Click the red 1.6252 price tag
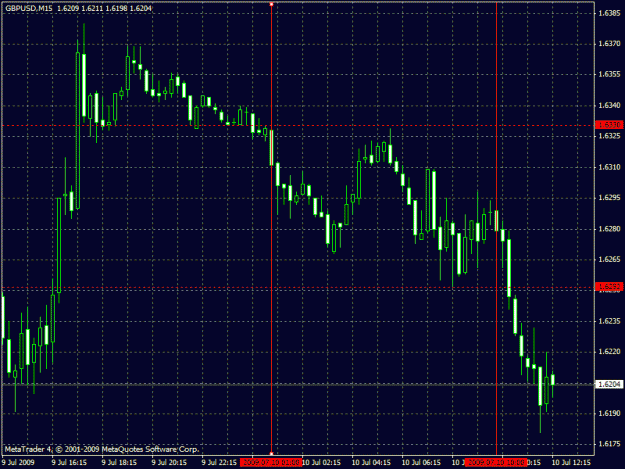Screen dimensions: 625x469 coord(609,287)
